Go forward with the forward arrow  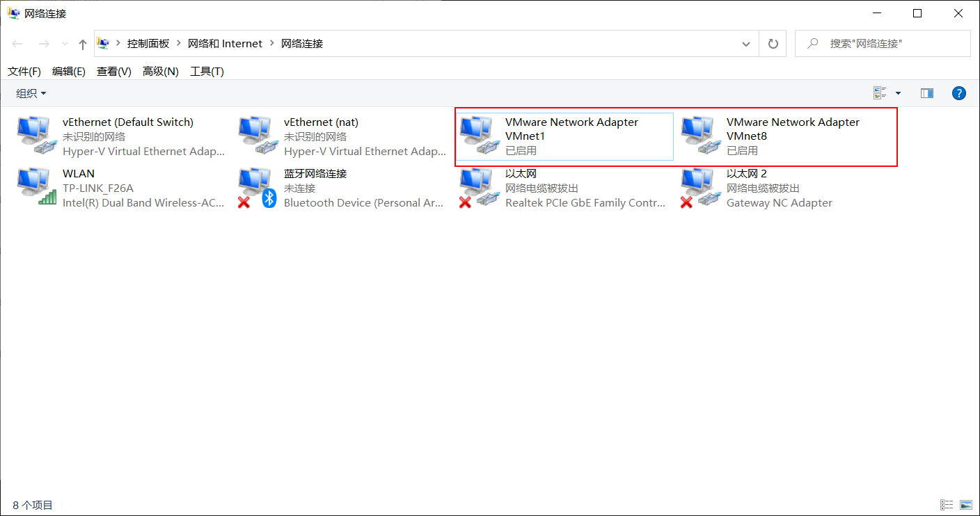point(43,44)
